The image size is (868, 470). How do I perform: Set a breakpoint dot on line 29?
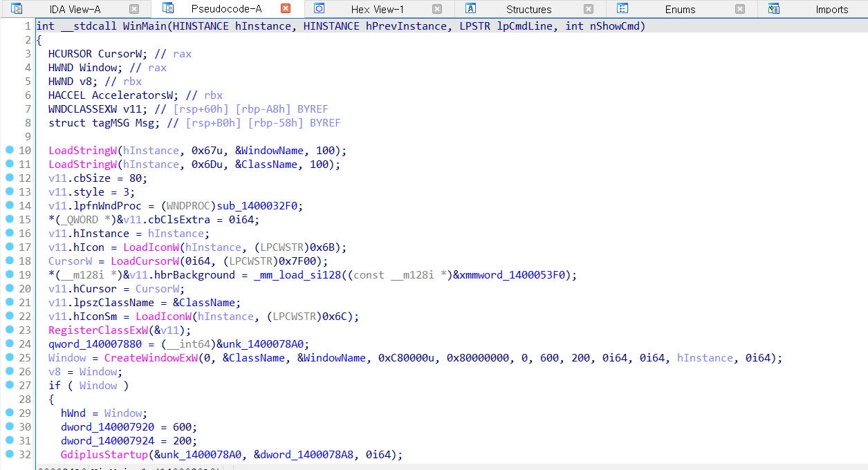[x=9, y=413]
